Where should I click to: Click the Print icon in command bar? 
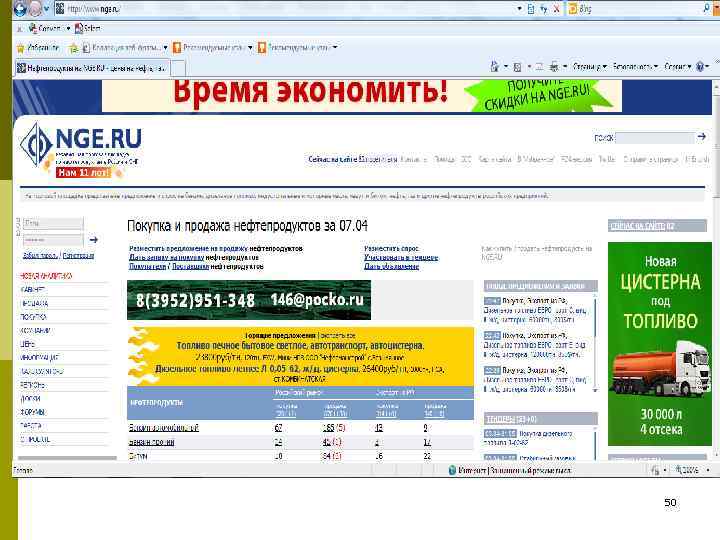554,67
